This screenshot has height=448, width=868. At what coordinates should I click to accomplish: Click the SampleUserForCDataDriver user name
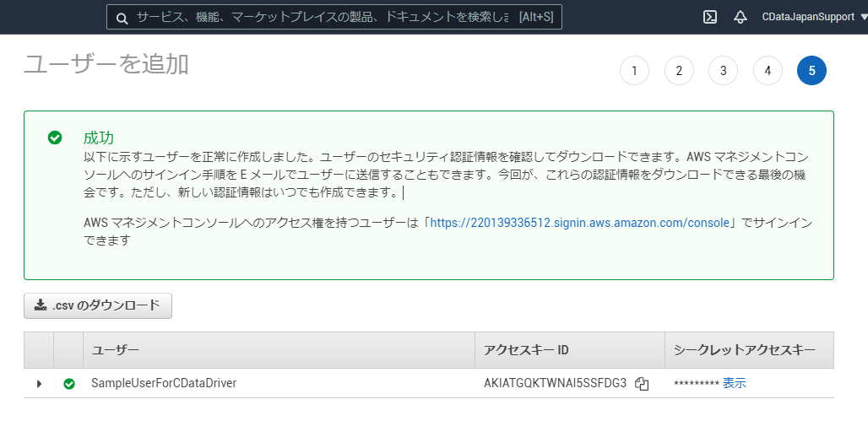pyautogui.click(x=164, y=383)
